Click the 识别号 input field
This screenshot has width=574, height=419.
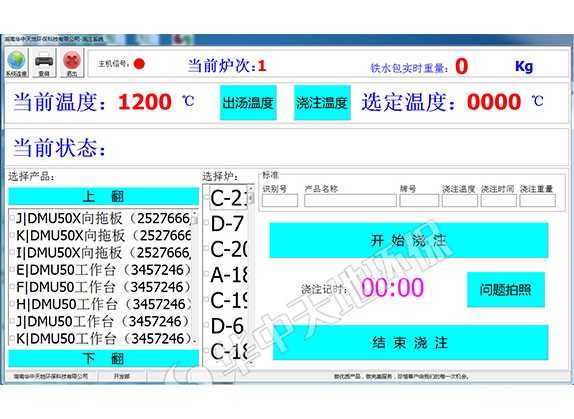pos(280,201)
